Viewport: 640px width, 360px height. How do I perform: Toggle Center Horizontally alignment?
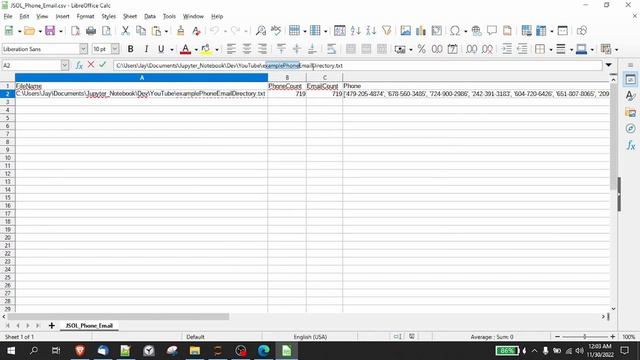coord(247,49)
